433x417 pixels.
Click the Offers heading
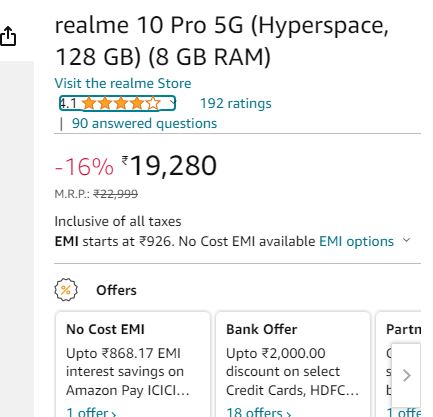click(x=116, y=290)
